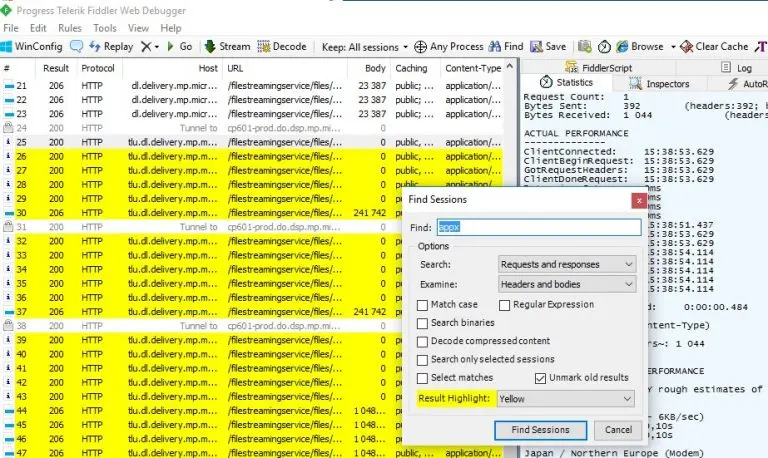Toggle the Regular Expression checkbox
768x458 pixels.
[504, 305]
